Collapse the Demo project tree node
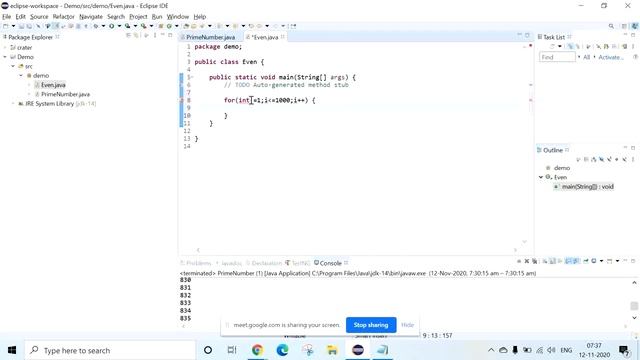Screen dimensions: 640x360 (5, 57)
